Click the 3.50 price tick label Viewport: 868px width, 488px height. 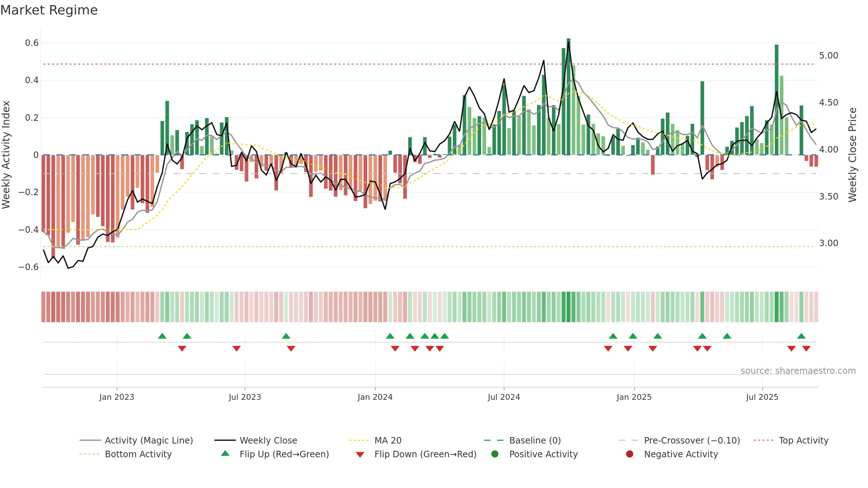(x=829, y=197)
